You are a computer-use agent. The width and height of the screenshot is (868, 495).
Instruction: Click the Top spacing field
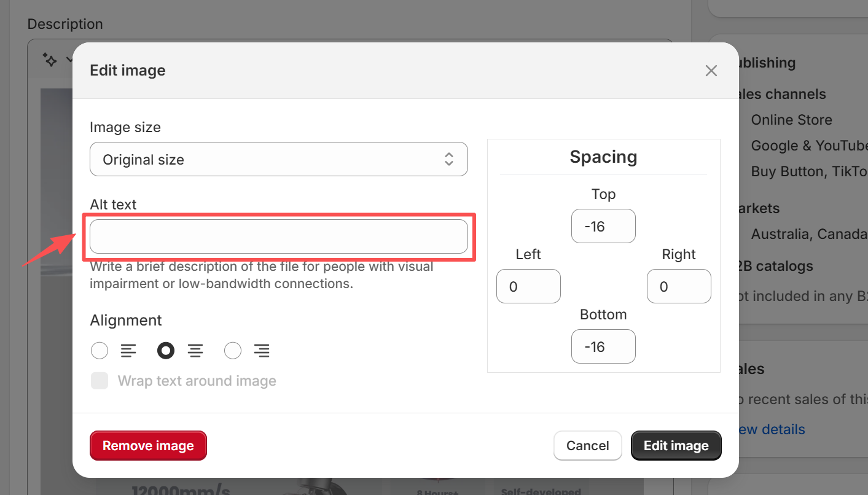[603, 226]
